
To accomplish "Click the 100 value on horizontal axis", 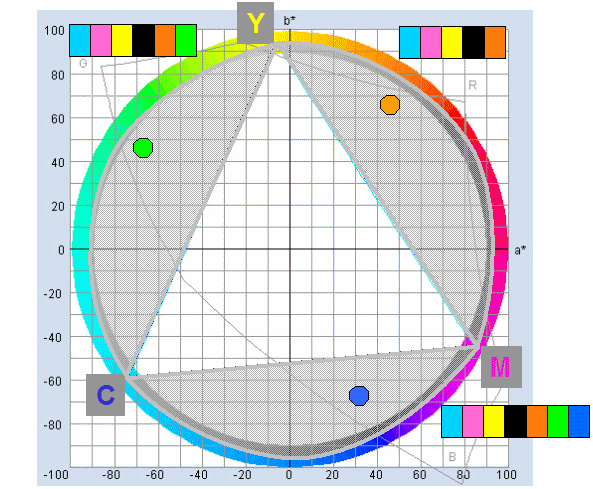I will pos(506,475).
